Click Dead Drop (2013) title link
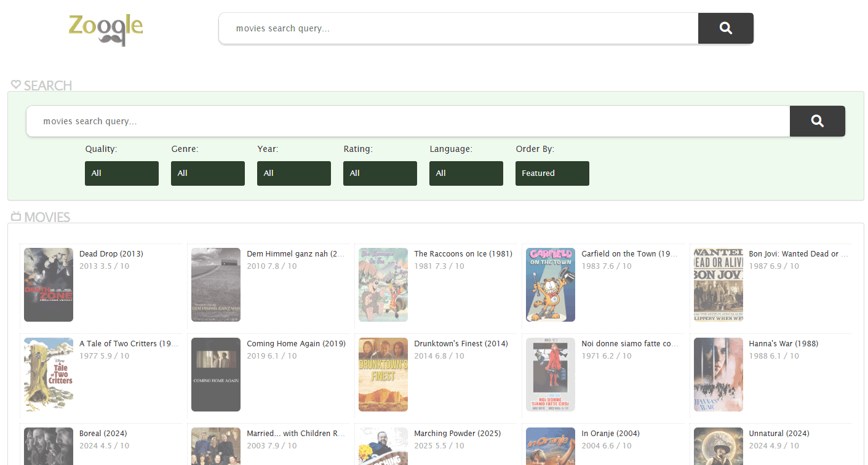The height and width of the screenshot is (465, 868). (111, 254)
